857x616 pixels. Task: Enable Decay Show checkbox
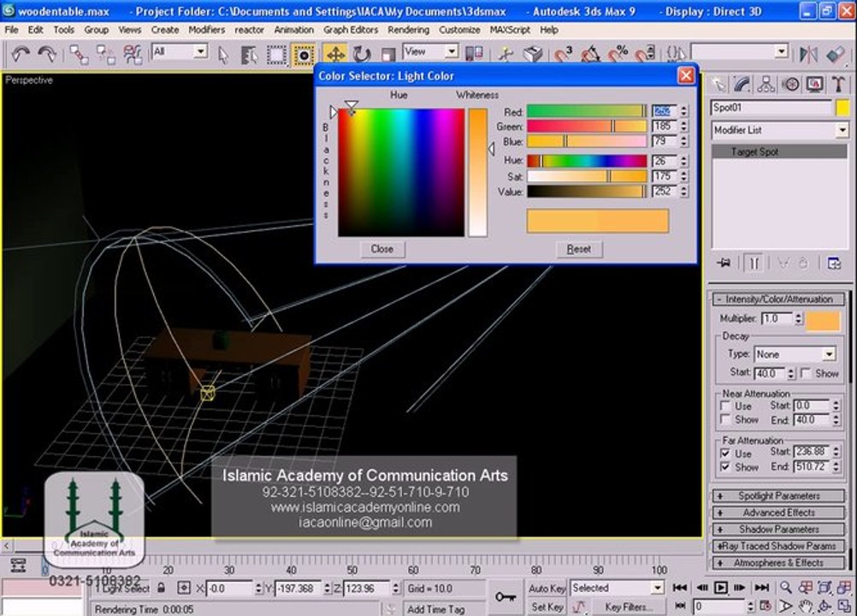pyautogui.click(x=806, y=373)
